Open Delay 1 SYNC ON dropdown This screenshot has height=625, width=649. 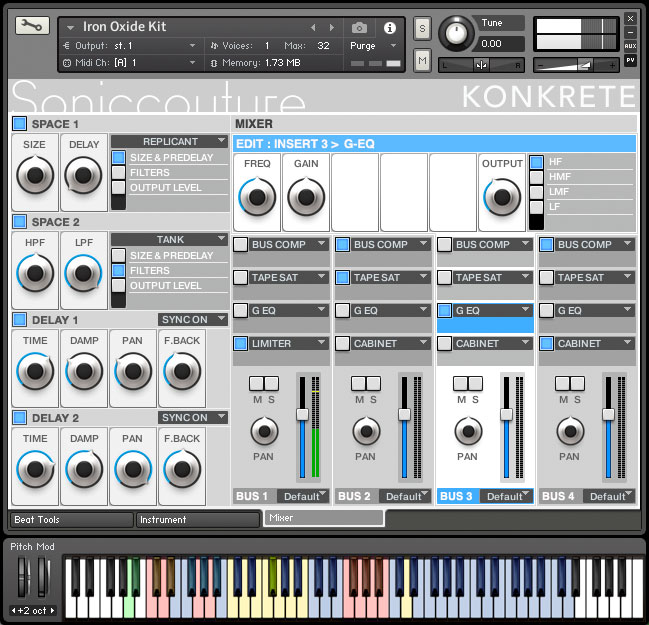(193, 320)
